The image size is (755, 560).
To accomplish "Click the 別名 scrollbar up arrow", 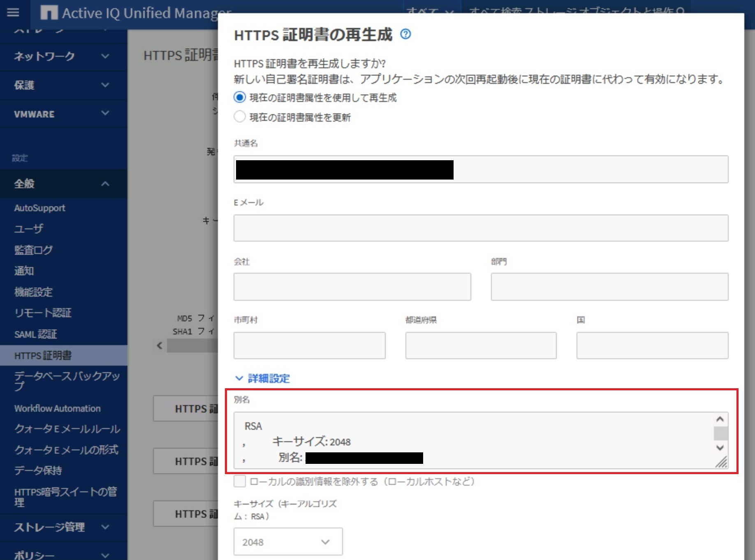I will point(720,419).
